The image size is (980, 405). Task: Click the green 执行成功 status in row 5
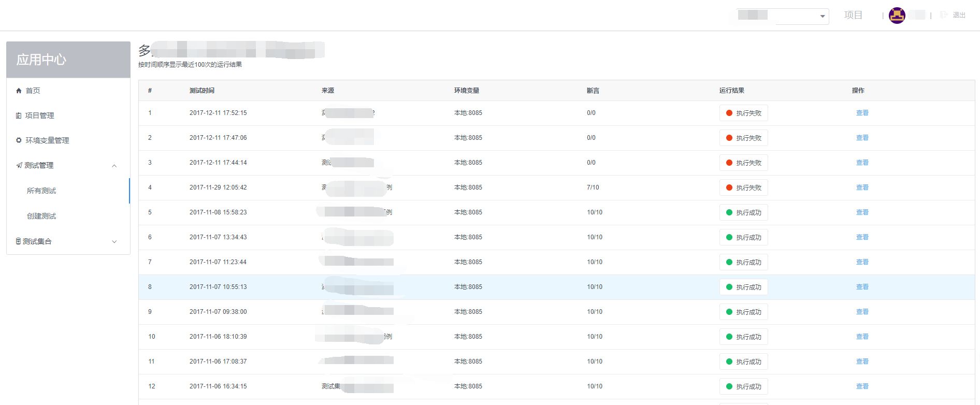click(743, 212)
